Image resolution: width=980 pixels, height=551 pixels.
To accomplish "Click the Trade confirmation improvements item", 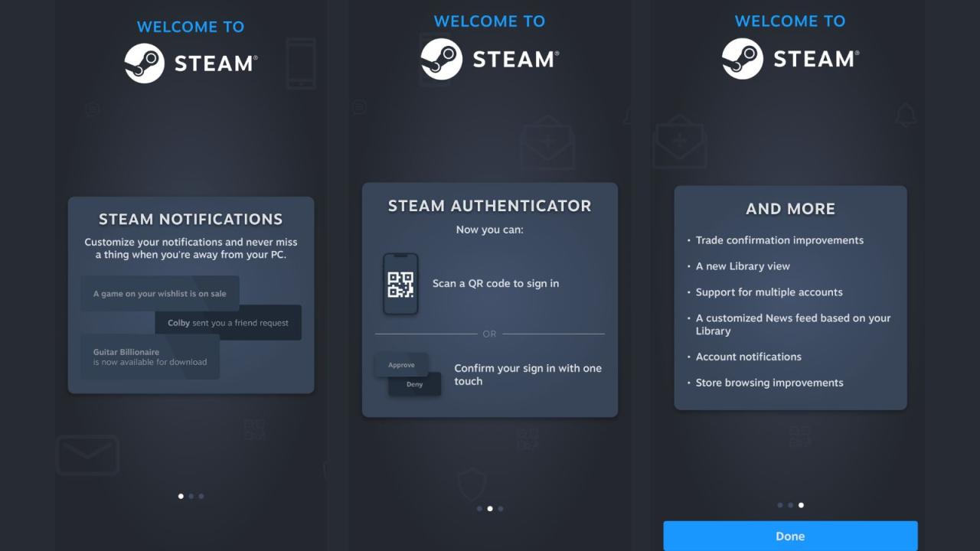I will [780, 240].
